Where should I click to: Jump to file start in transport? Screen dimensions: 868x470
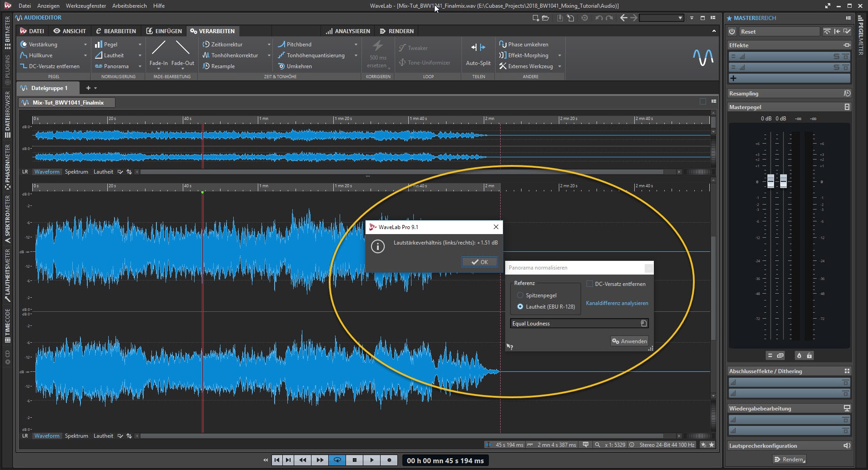(x=277, y=460)
